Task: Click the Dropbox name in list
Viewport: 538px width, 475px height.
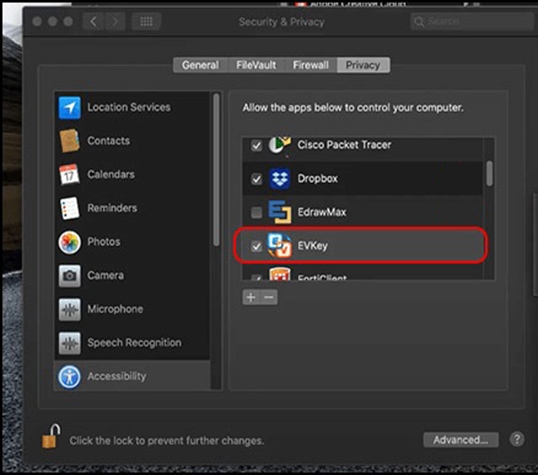Action: [x=318, y=178]
